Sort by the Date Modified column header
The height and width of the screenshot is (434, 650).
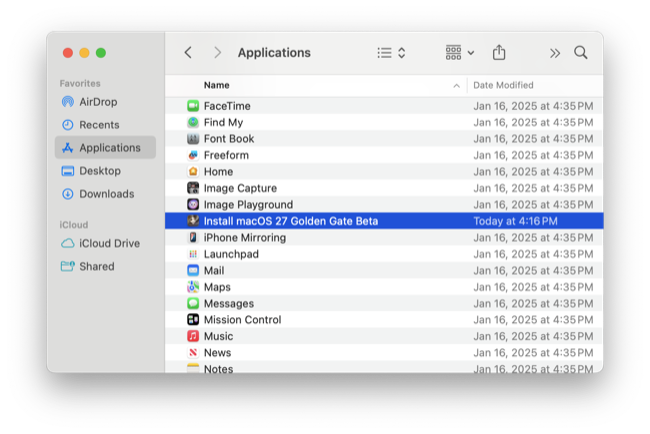(x=503, y=85)
